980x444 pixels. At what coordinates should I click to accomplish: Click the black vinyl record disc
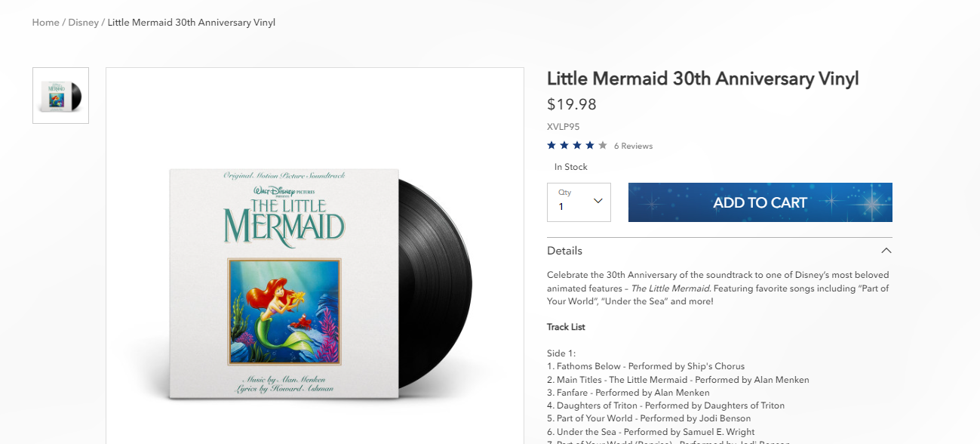pyautogui.click(x=441, y=287)
